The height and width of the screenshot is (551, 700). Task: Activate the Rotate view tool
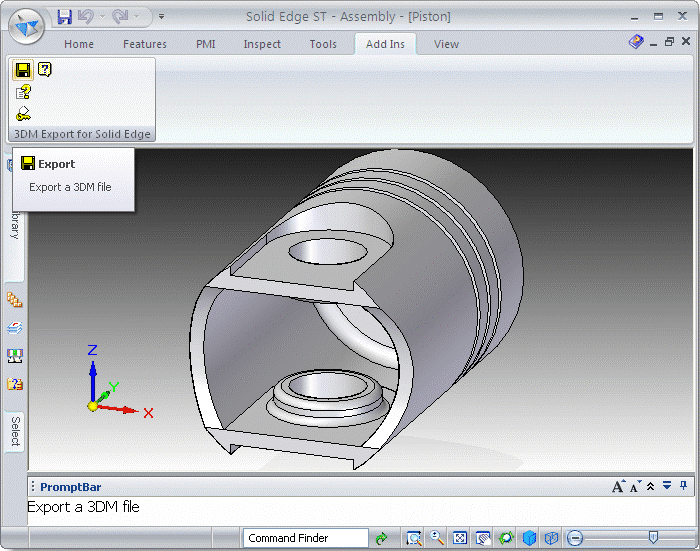pos(506,538)
